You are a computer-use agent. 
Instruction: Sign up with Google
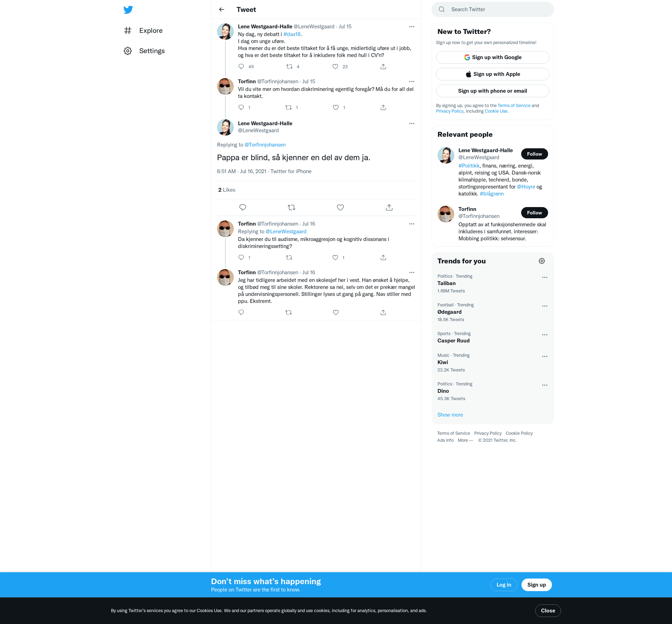[x=492, y=57]
